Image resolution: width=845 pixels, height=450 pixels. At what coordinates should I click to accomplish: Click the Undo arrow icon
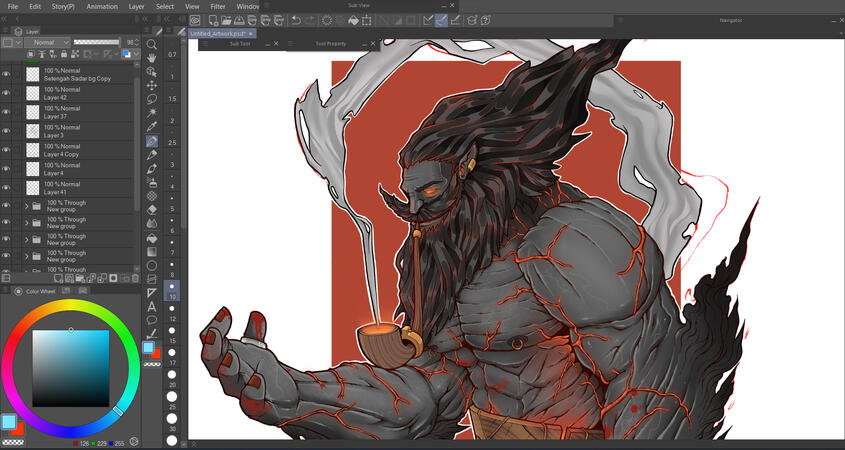pyautogui.click(x=297, y=20)
